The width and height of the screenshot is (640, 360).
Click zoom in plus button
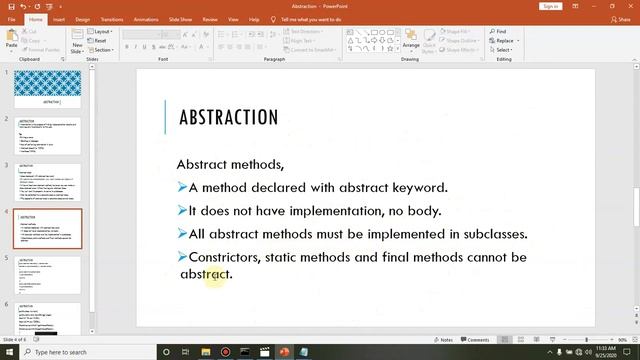[612, 340]
